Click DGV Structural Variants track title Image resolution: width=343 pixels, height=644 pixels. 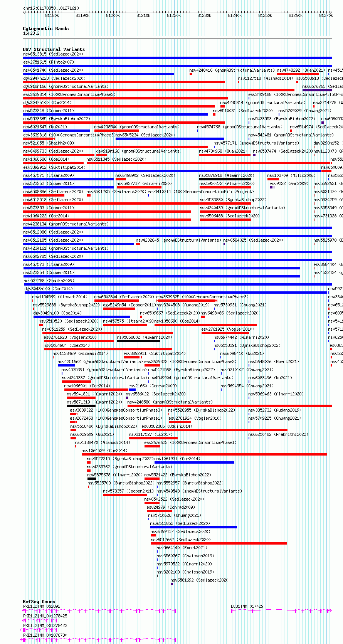(54, 49)
